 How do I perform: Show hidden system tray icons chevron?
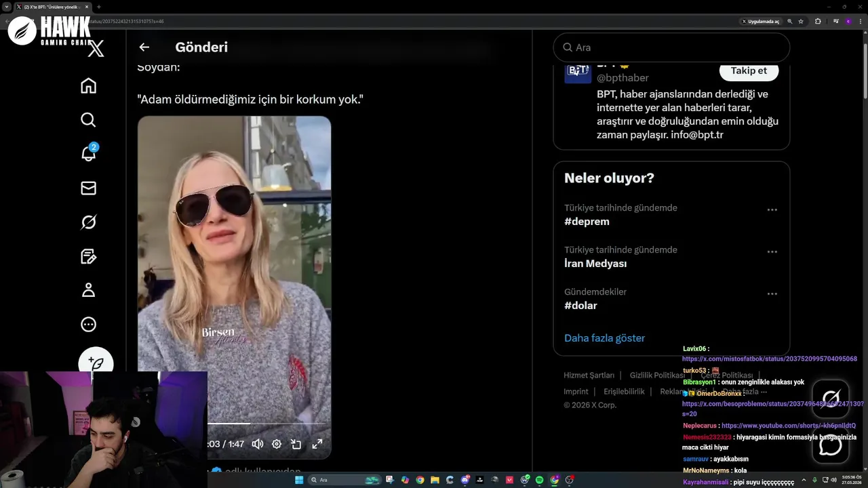[804, 480]
